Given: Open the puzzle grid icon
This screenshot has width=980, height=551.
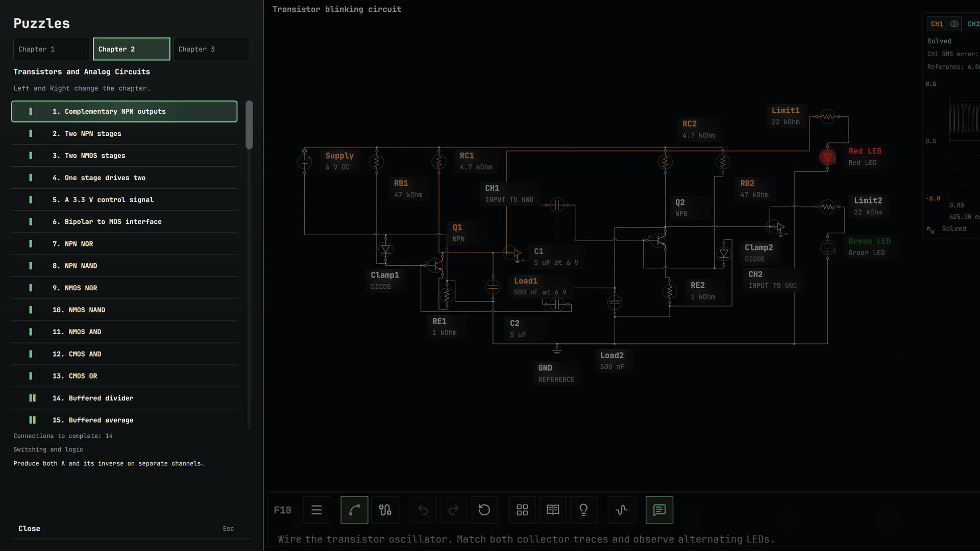Looking at the screenshot, I should 522,510.
